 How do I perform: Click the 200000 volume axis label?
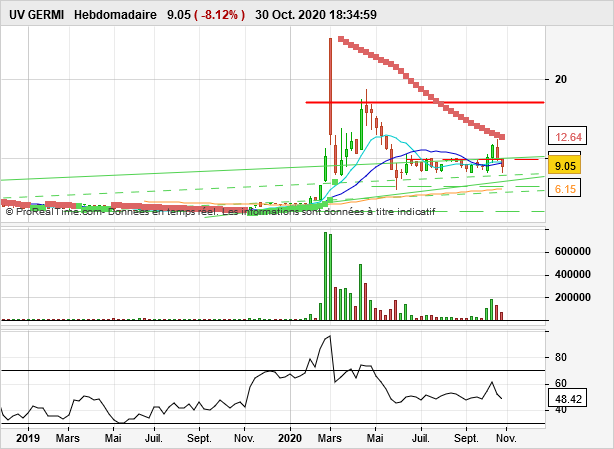point(573,298)
